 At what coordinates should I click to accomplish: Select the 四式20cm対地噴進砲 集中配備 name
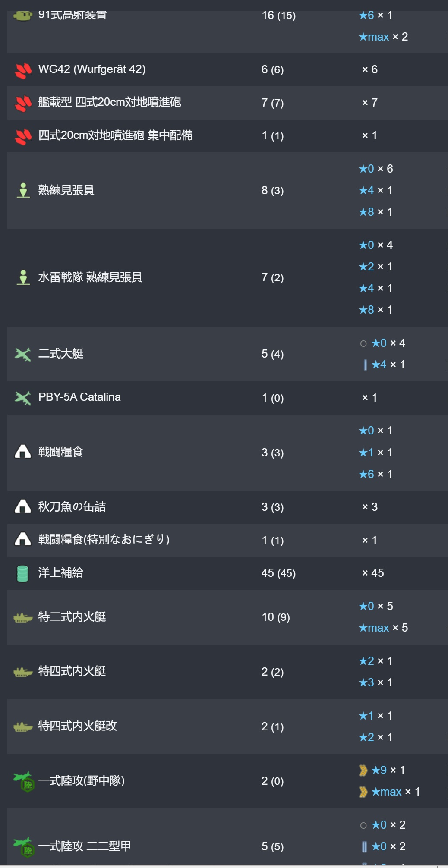point(115,135)
